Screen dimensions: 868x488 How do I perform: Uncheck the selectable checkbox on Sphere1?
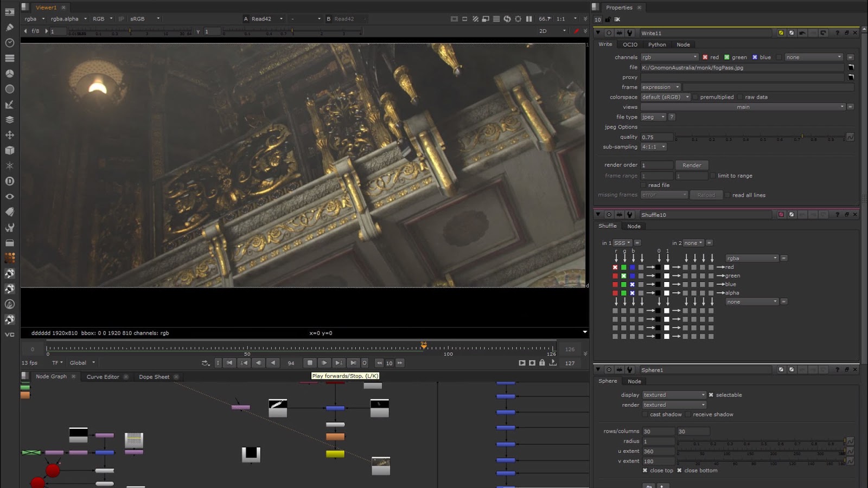click(711, 395)
